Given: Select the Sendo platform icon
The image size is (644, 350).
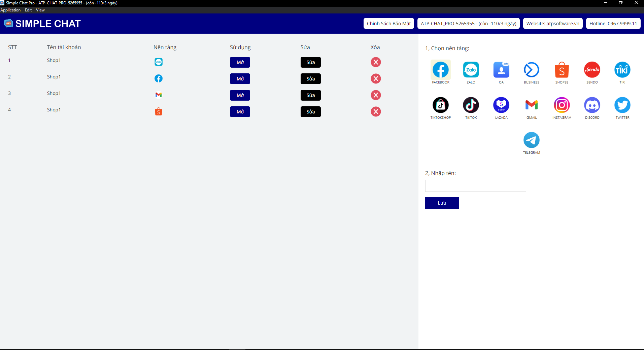Looking at the screenshot, I should (x=592, y=70).
